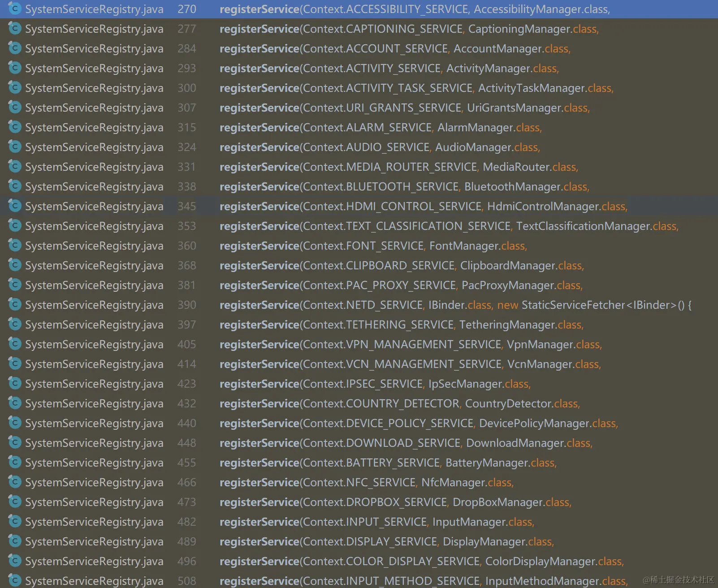Select the DEVICE_POLICY_SERVICE usage code
This screenshot has height=588, width=718.
[x=419, y=424]
